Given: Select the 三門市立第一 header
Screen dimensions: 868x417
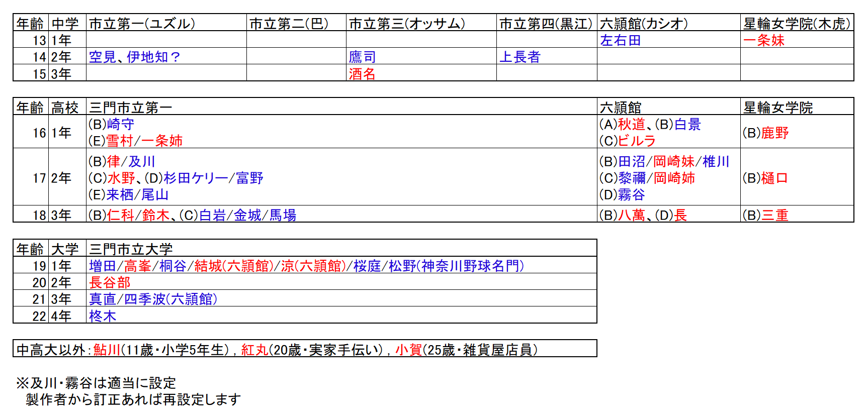Looking at the screenshot, I should 341,107.
